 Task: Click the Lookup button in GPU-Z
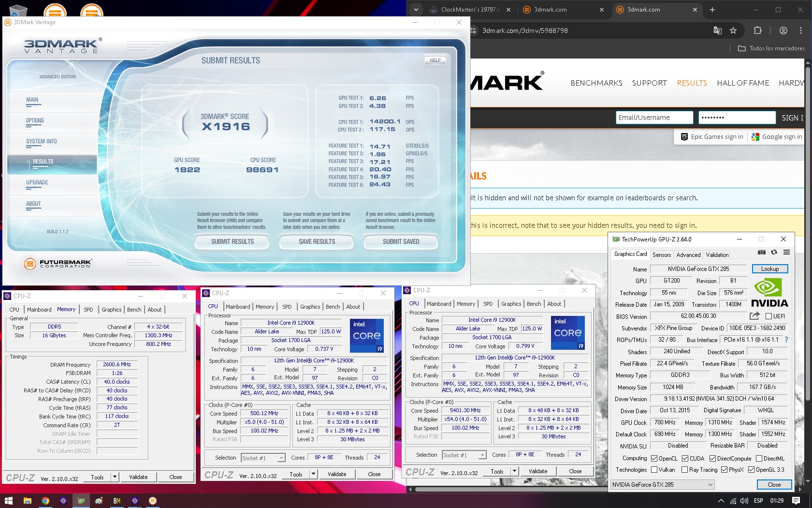[x=770, y=269]
